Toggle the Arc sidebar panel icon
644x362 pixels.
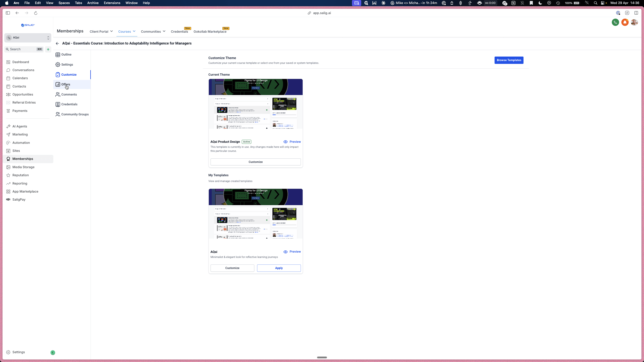pos(8,13)
